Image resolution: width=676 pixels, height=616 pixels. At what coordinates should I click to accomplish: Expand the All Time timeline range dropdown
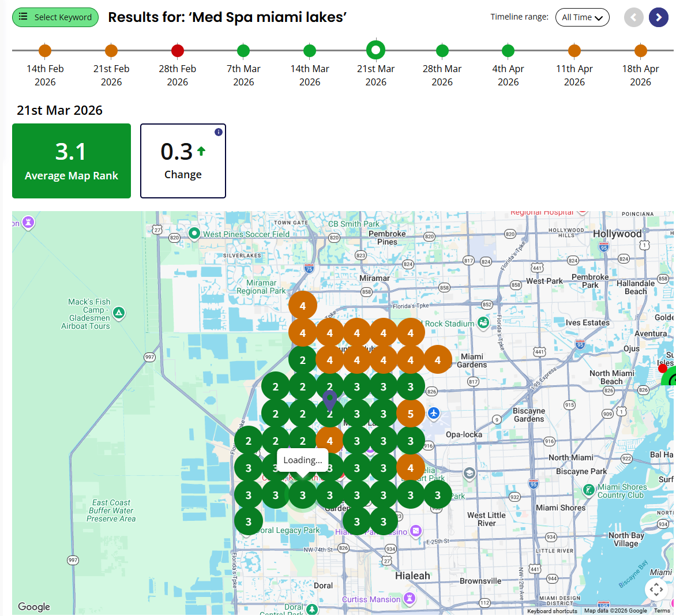pyautogui.click(x=582, y=17)
